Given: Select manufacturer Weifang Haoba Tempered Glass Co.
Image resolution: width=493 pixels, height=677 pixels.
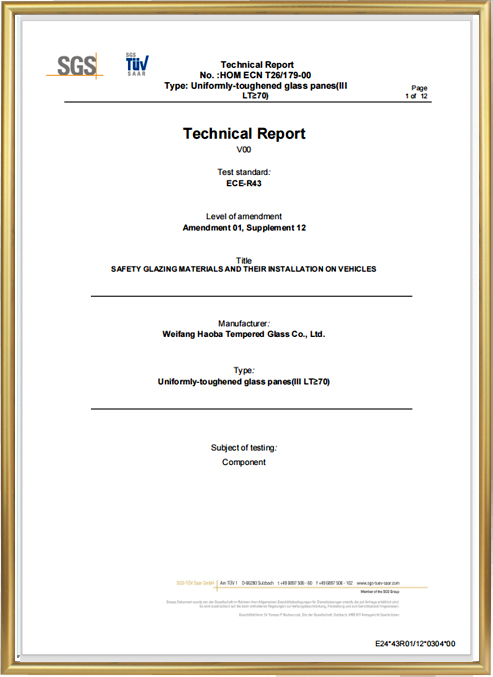Looking at the screenshot, I should tap(243, 334).
